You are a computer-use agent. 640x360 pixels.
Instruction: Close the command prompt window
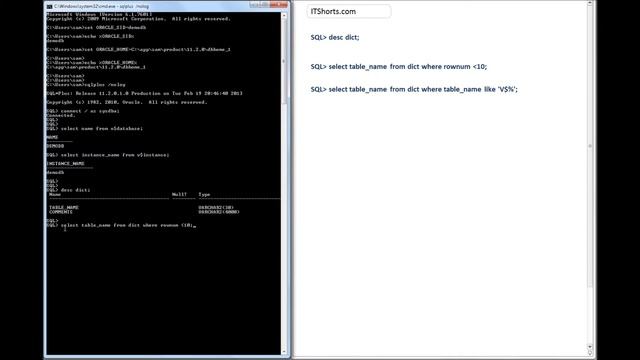280,5
